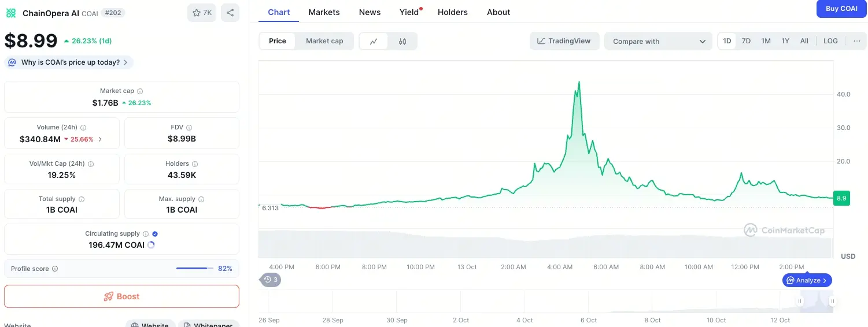The width and height of the screenshot is (868, 327).
Task: Select the 7D time range
Action: 746,41
